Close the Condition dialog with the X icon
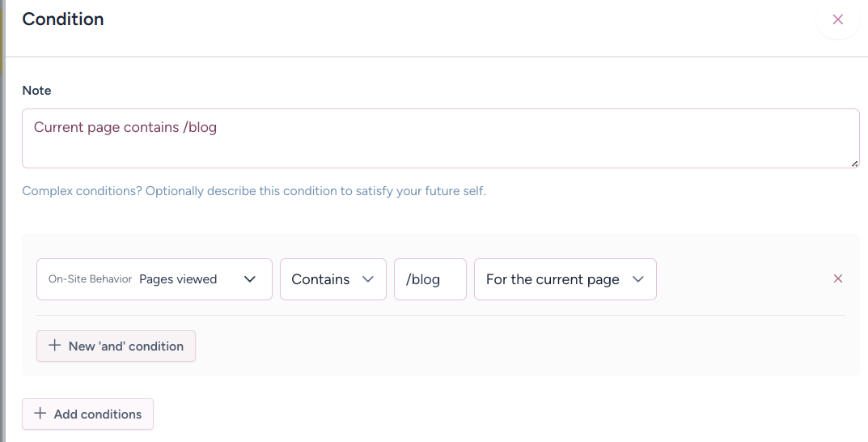Image resolution: width=868 pixels, height=442 pixels. coord(837,19)
